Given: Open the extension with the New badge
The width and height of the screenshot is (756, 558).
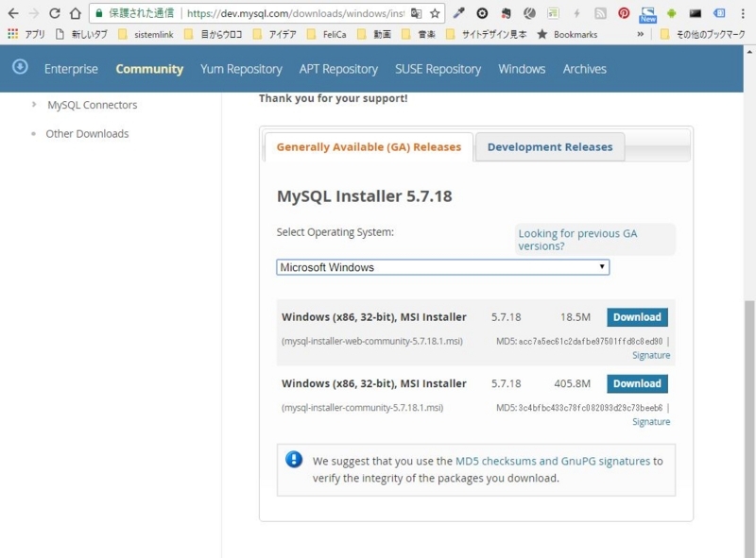Looking at the screenshot, I should [x=648, y=14].
